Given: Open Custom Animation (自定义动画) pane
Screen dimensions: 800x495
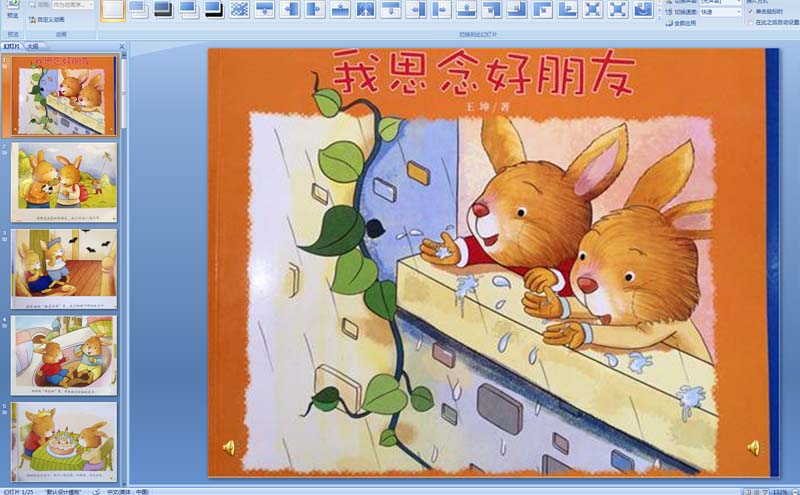Looking at the screenshot, I should 47,19.
